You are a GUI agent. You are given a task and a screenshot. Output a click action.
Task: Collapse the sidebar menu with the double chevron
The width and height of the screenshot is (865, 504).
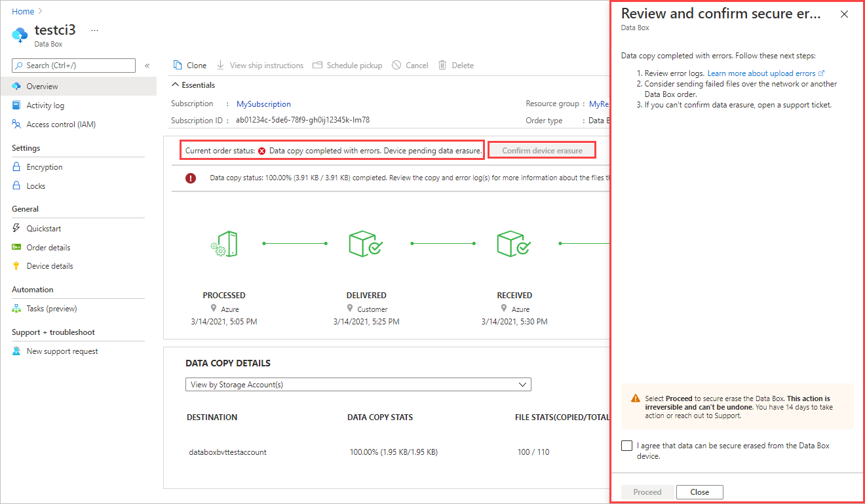147,66
